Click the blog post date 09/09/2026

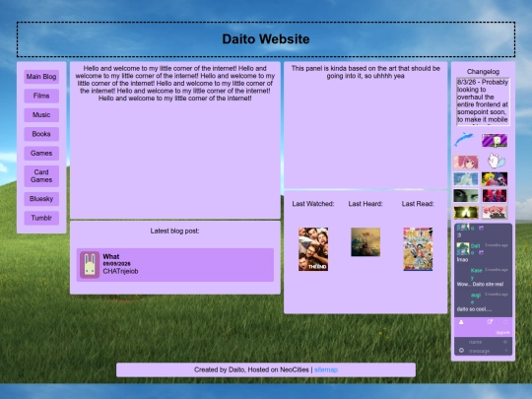[116, 264]
